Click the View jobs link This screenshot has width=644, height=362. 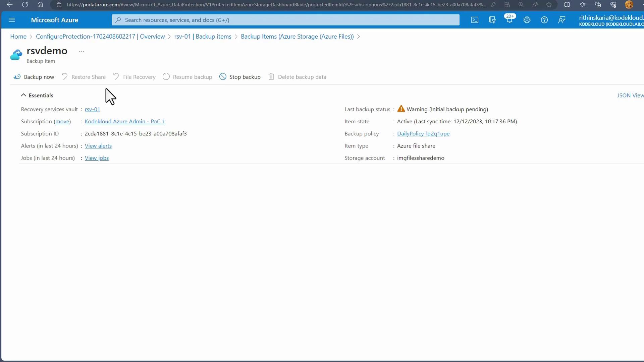97,158
